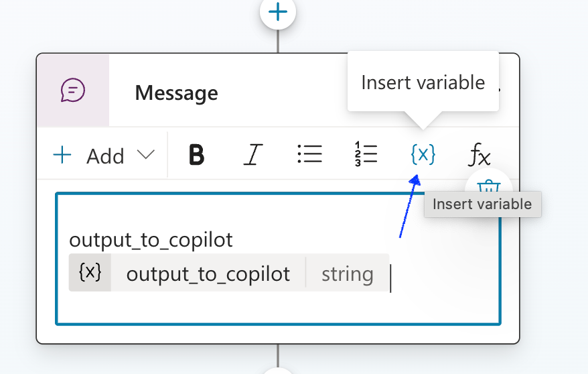This screenshot has width=588, height=374.
Task: Click the {x} icon inside variable chip
Action: click(x=90, y=273)
